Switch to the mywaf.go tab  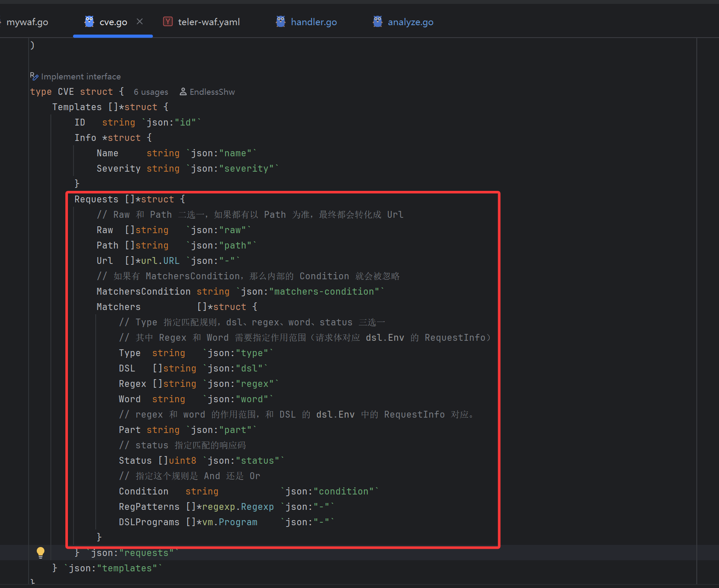(x=27, y=22)
